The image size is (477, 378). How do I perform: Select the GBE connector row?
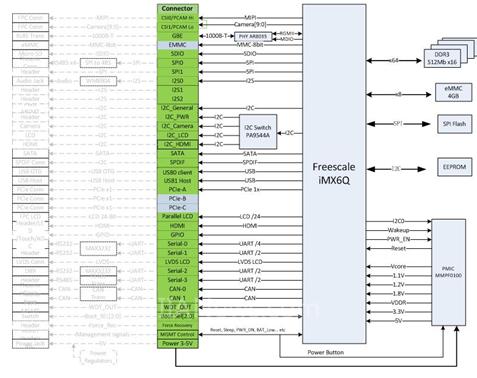coord(178,36)
